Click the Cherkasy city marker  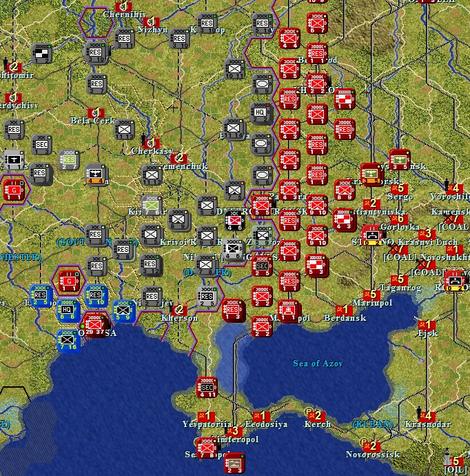tap(152, 142)
